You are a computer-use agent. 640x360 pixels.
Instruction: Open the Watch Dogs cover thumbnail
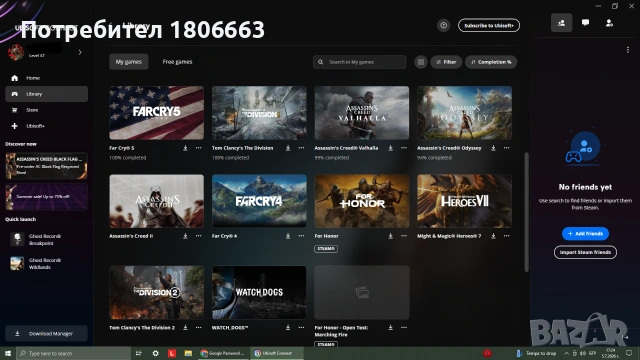tap(259, 292)
